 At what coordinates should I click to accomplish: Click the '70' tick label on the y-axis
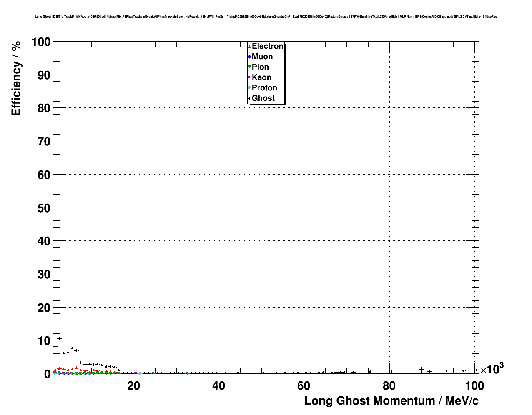coord(44,142)
